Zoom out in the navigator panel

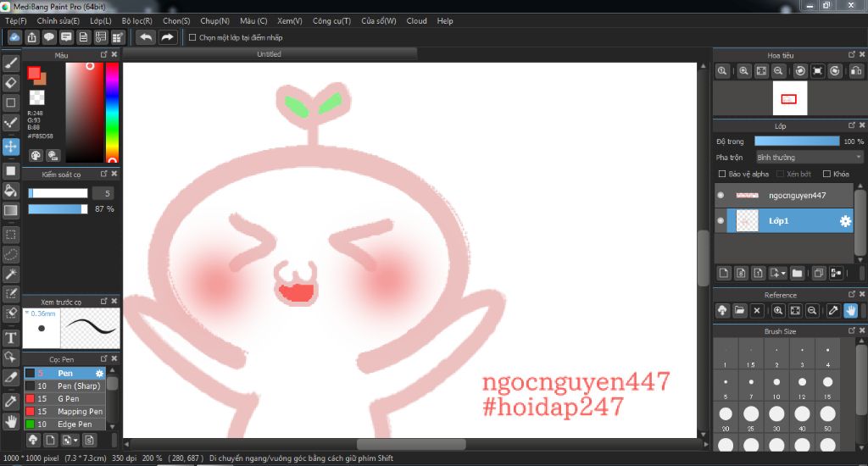[778, 71]
